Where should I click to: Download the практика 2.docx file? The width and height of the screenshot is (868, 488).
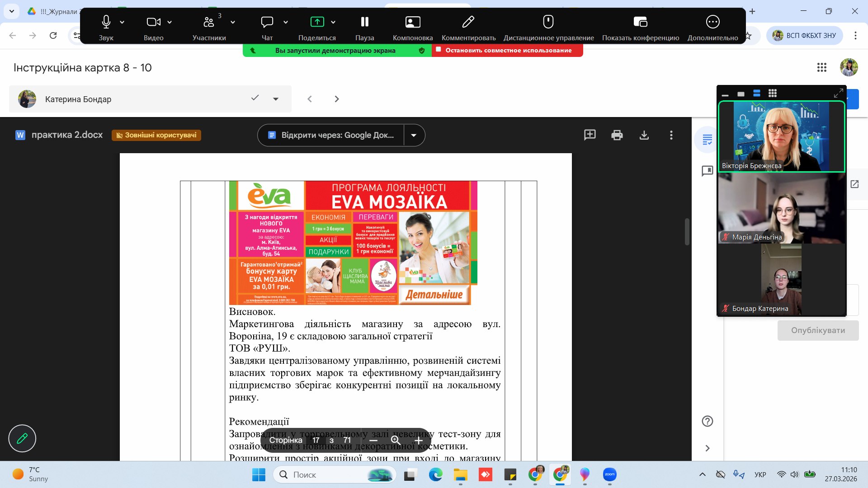pyautogui.click(x=644, y=135)
